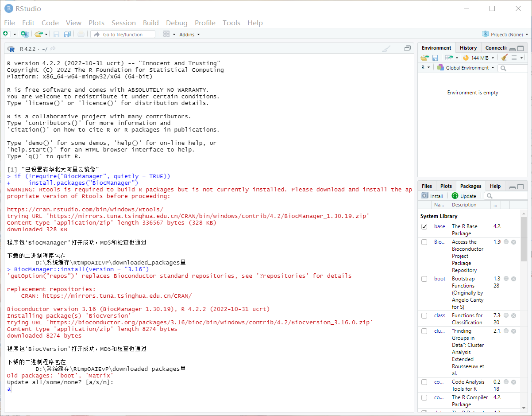The image size is (532, 416).
Task: Open the Code menu
Action: (50, 23)
